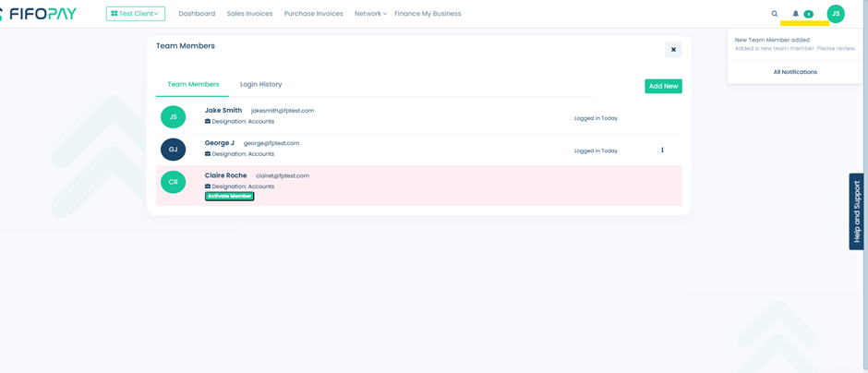Click the JS profile avatar in header
The image size is (868, 373).
pos(836,14)
